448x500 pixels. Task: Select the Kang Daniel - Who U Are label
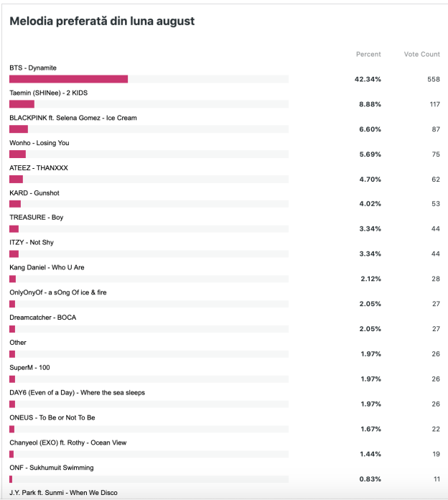point(47,267)
